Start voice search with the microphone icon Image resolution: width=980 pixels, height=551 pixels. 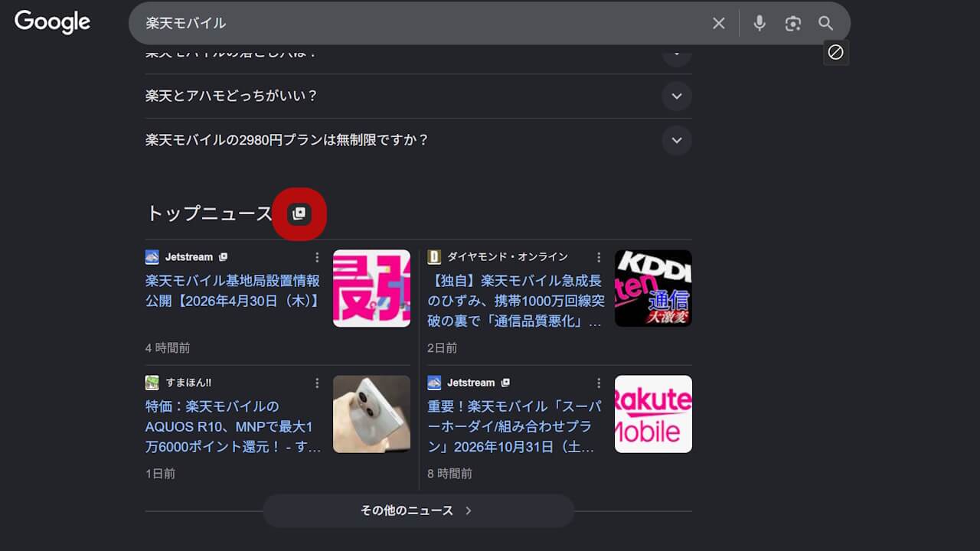(x=759, y=23)
